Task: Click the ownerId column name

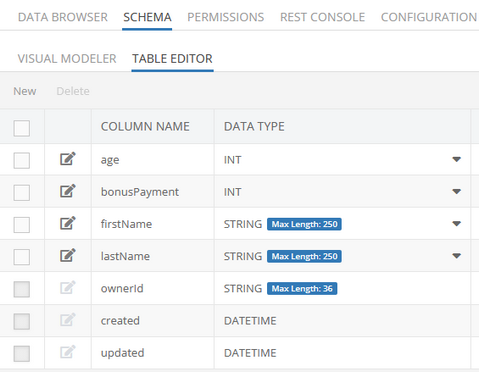Action: [122, 288]
